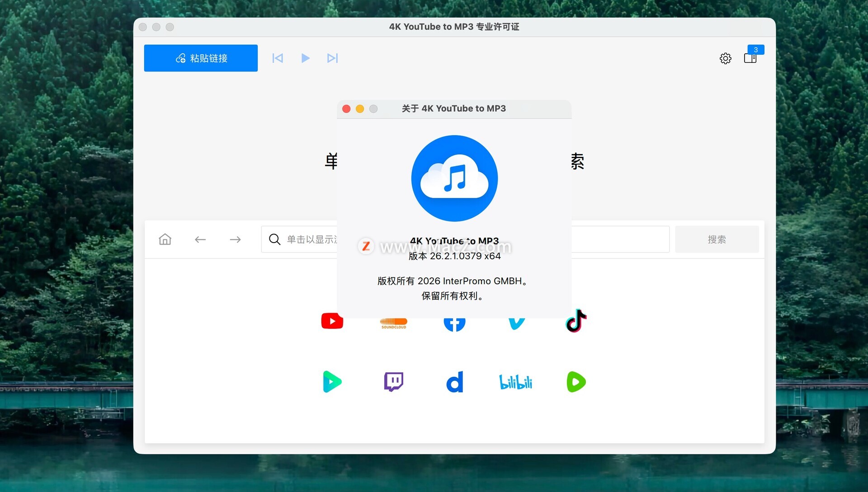This screenshot has width=868, height=492.
Task: Close the About 4K YouTube to MP3 dialog
Action: click(x=346, y=109)
